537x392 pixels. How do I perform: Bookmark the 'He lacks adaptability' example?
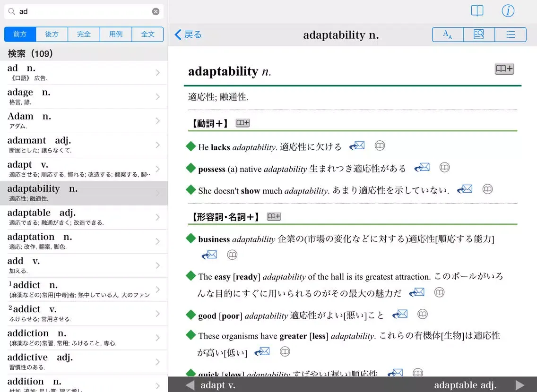click(380, 146)
